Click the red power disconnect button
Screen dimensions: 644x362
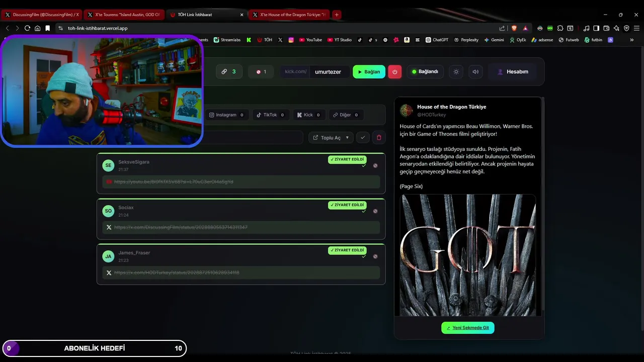tap(394, 71)
